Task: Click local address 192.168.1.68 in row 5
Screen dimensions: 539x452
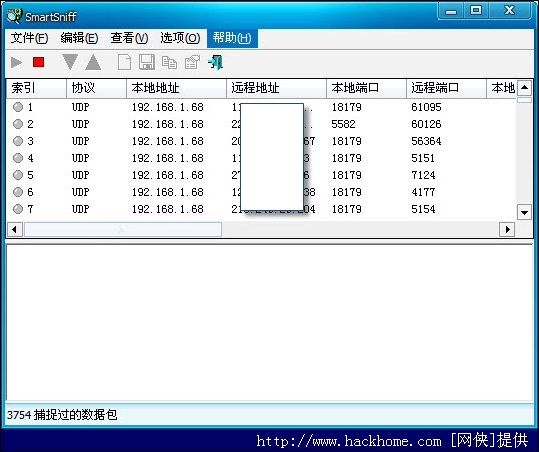Action: pos(168,175)
